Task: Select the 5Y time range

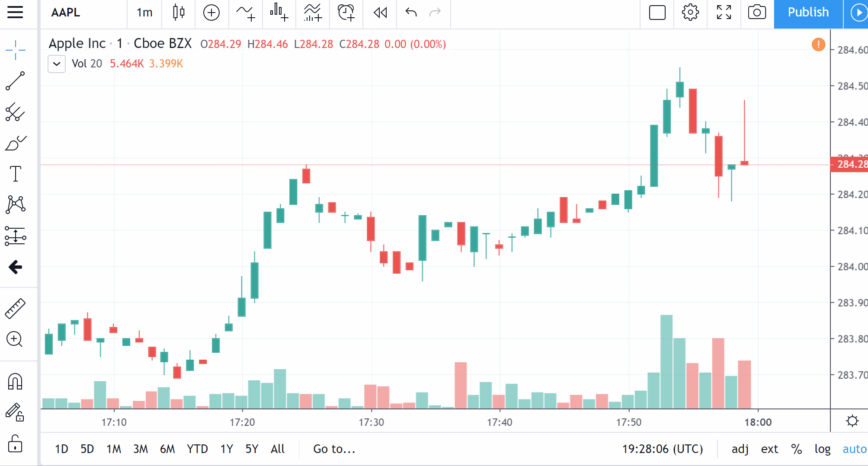Action: [252, 449]
